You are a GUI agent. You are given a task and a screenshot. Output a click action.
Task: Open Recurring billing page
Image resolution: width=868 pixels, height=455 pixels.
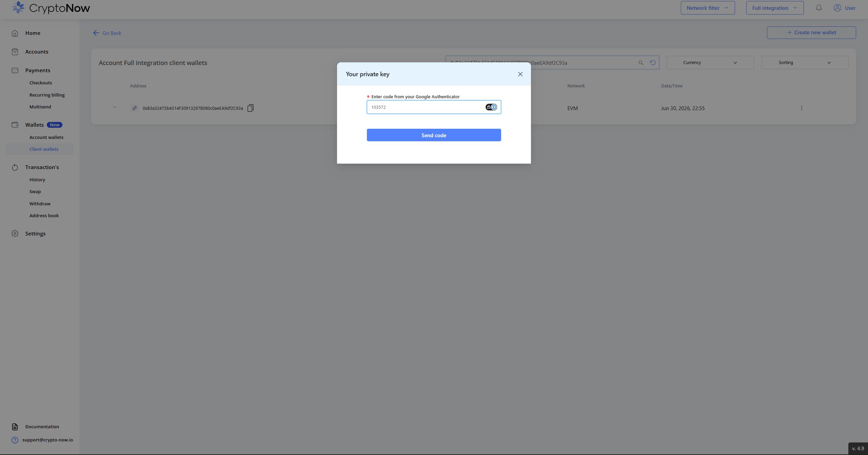tap(47, 95)
